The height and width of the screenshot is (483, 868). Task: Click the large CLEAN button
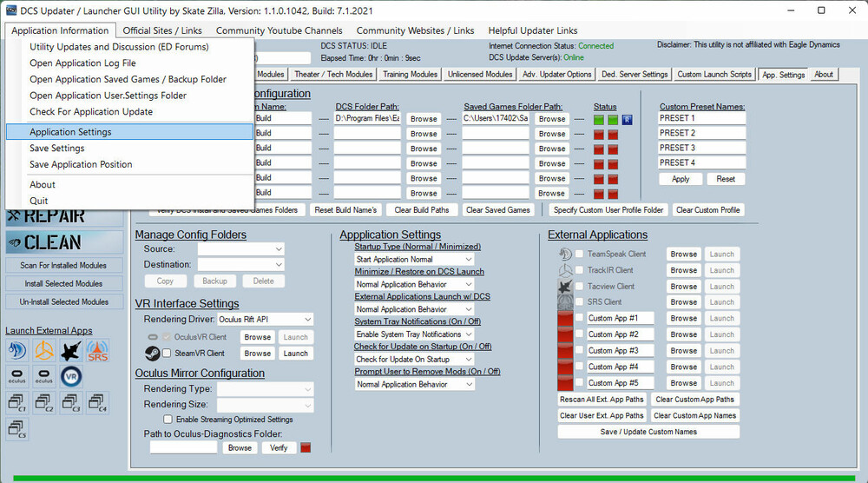point(64,242)
